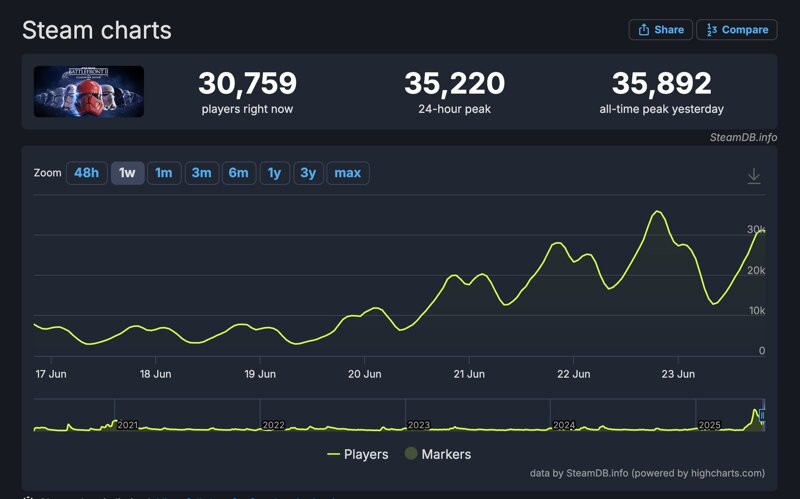Select the 48h zoom range
Screen dimensions: 800x499
pyautogui.click(x=86, y=173)
